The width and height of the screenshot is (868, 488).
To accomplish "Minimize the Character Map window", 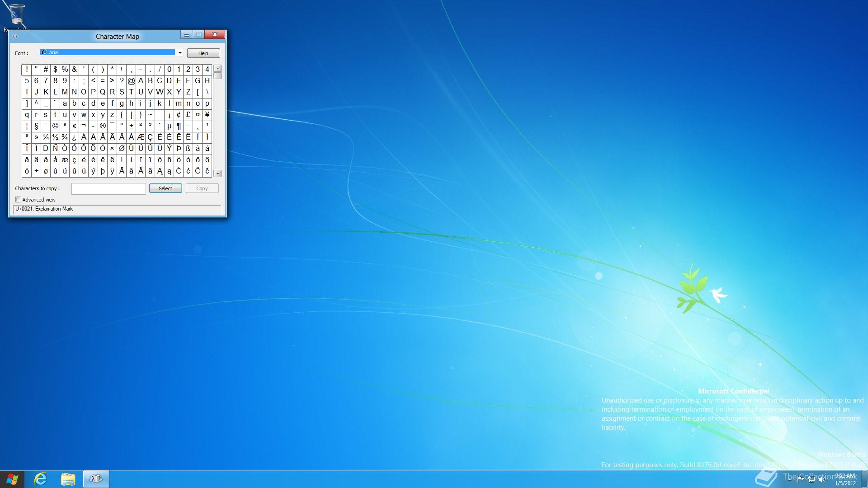I will click(x=187, y=35).
